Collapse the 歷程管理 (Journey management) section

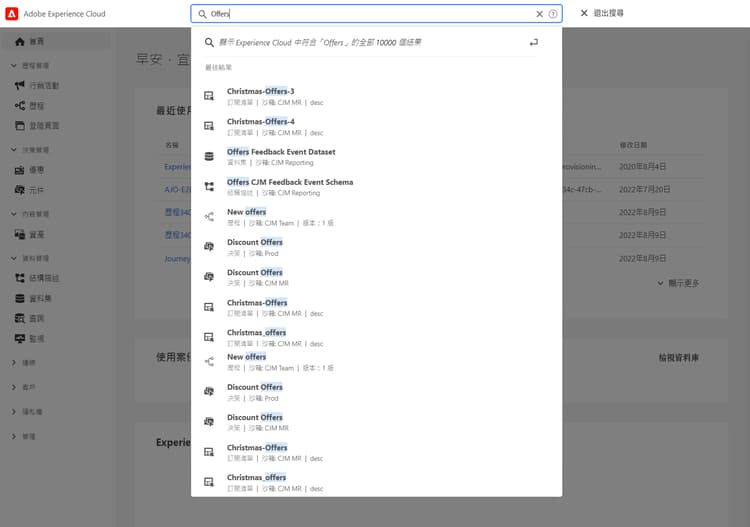[13, 66]
